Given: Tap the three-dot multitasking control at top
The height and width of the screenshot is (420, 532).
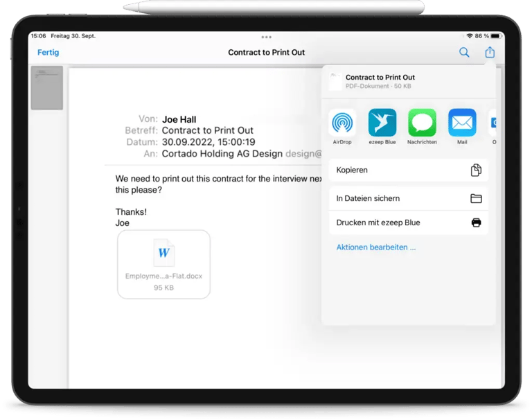Looking at the screenshot, I should (266, 37).
